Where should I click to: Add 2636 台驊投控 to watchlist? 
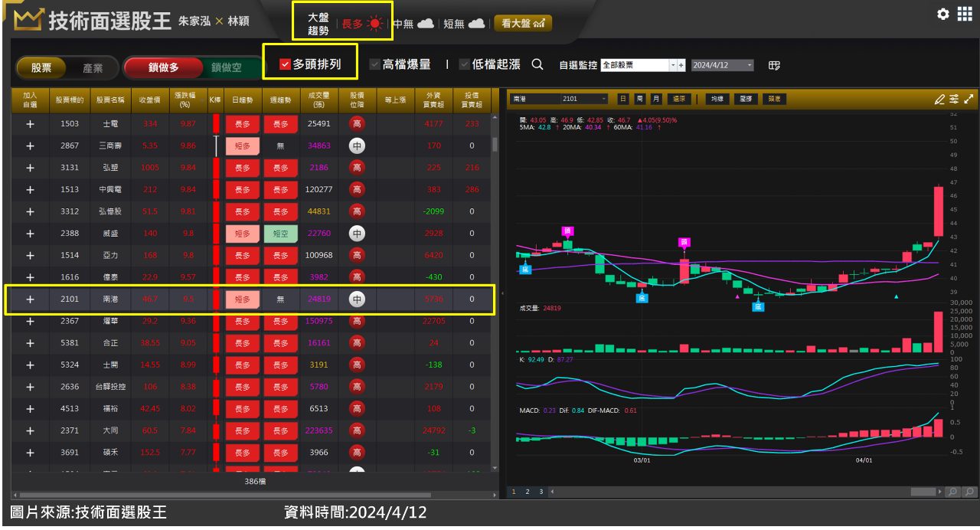click(x=31, y=387)
